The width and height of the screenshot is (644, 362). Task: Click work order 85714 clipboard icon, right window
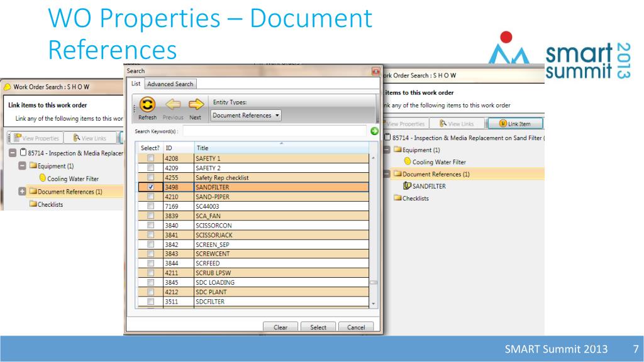point(387,137)
